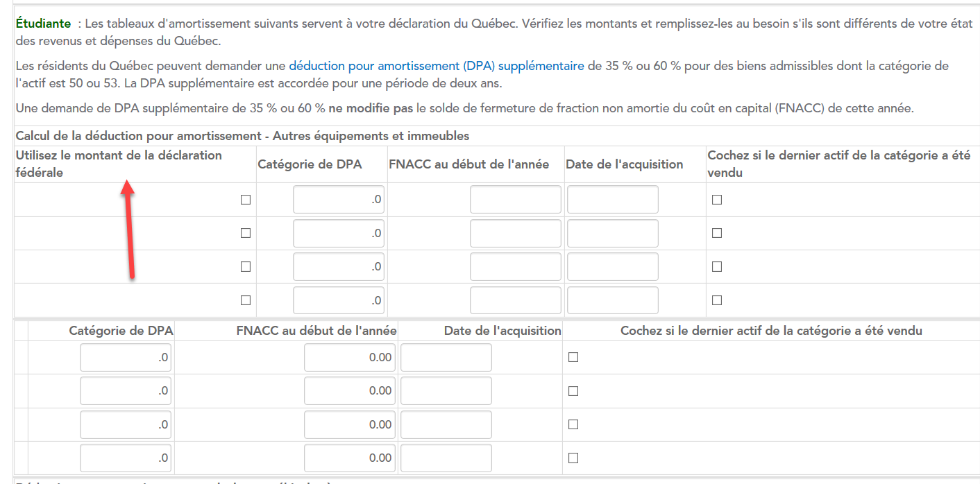Screen dimensions: 980x484
Task: Check second row's federal declaration amount checkbox
Action: point(245,233)
